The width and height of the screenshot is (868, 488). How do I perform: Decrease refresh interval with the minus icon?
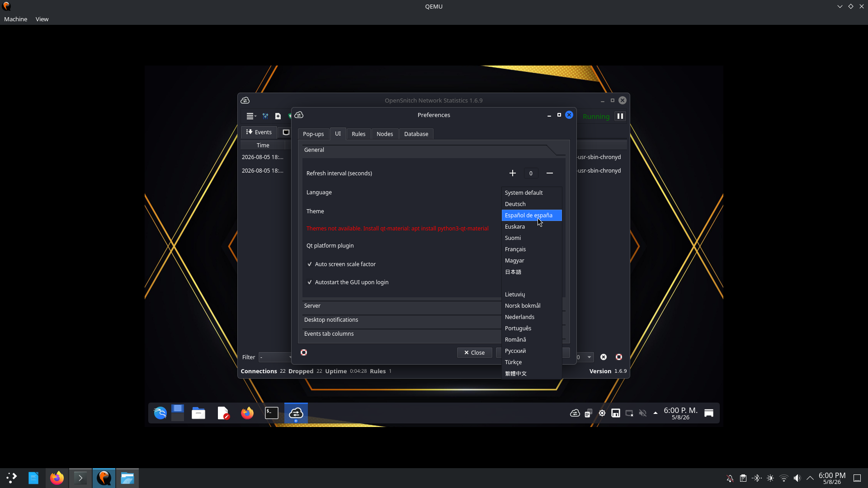(x=550, y=173)
